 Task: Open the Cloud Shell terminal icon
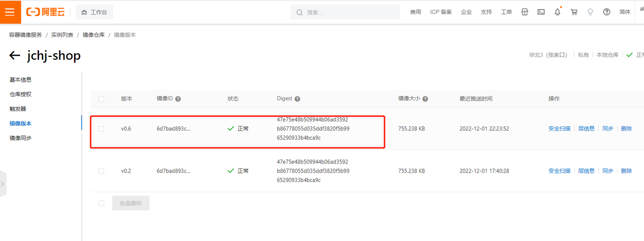pos(541,12)
